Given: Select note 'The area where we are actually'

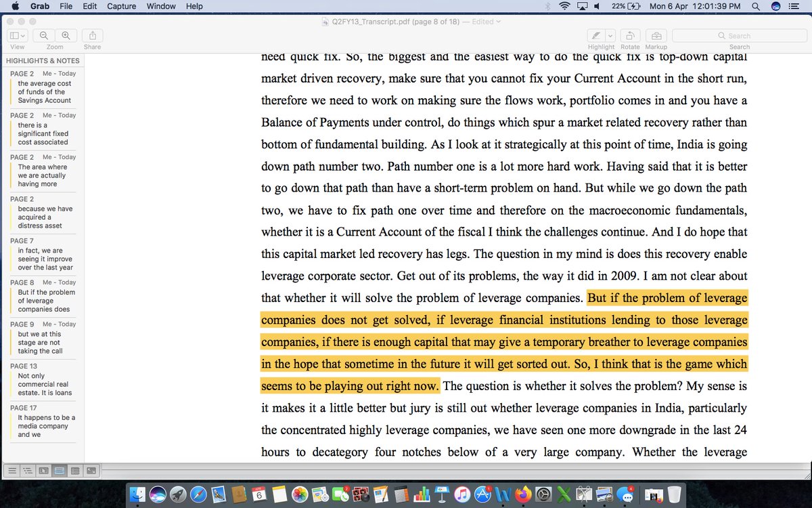Looking at the screenshot, I should [44, 171].
